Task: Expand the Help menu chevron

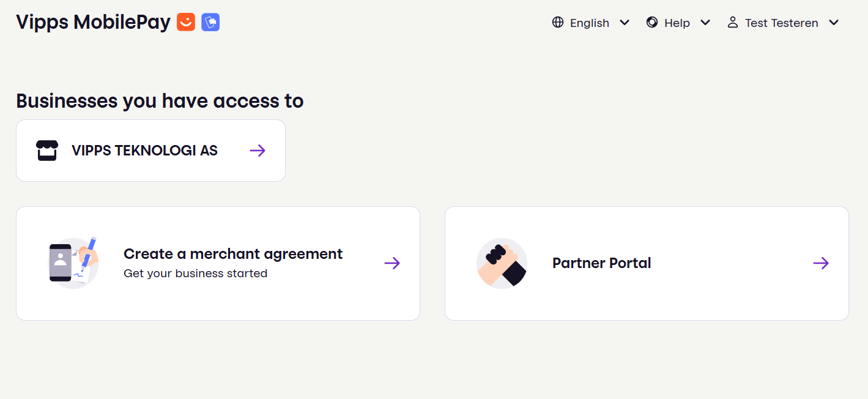Action: 705,23
